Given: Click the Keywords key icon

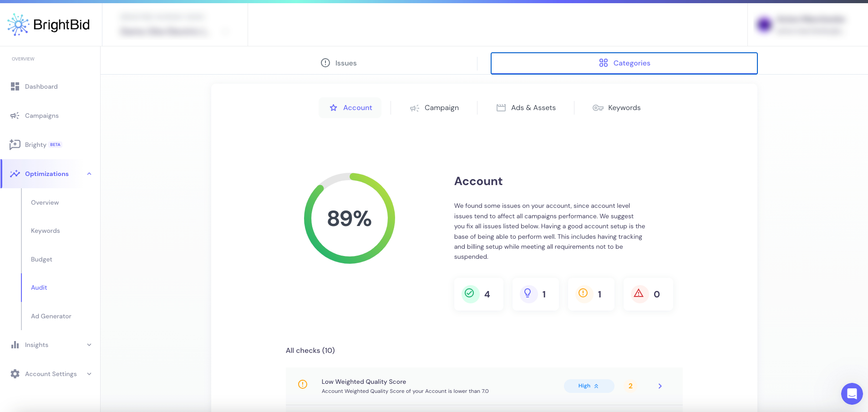Looking at the screenshot, I should click(598, 108).
